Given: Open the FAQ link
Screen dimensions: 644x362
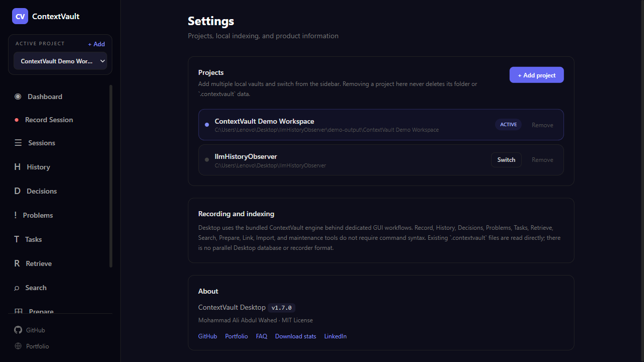Looking at the screenshot, I should [262, 336].
